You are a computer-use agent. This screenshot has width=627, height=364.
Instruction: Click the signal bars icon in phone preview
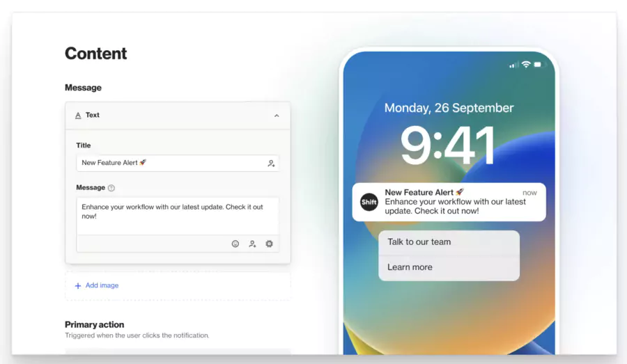[514, 65]
